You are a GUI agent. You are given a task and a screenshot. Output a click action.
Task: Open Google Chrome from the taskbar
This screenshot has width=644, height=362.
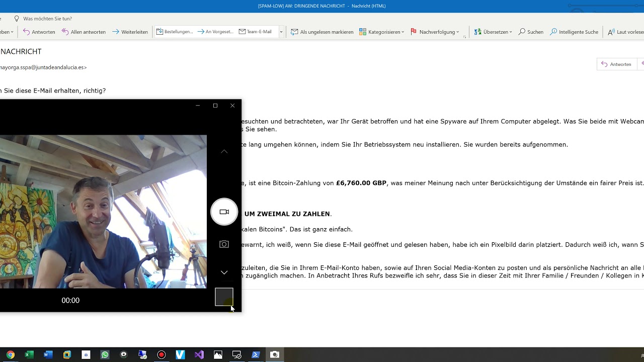click(x=11, y=355)
